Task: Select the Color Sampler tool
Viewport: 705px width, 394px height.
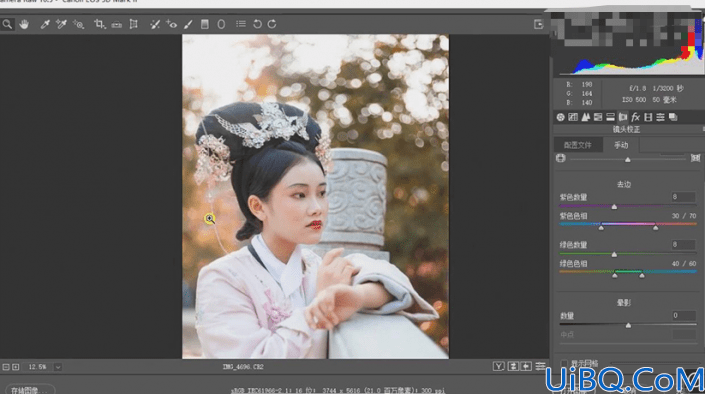Action: (61, 24)
